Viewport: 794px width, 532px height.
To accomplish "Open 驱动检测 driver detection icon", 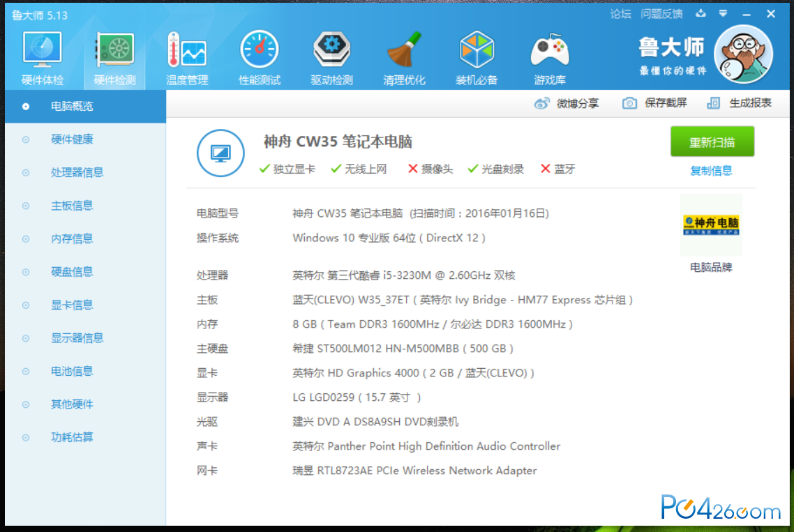I will (331, 50).
